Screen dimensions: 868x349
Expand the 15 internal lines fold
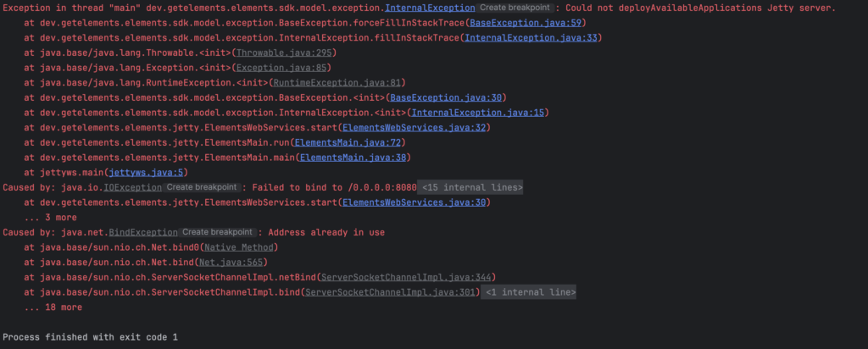pyautogui.click(x=471, y=187)
